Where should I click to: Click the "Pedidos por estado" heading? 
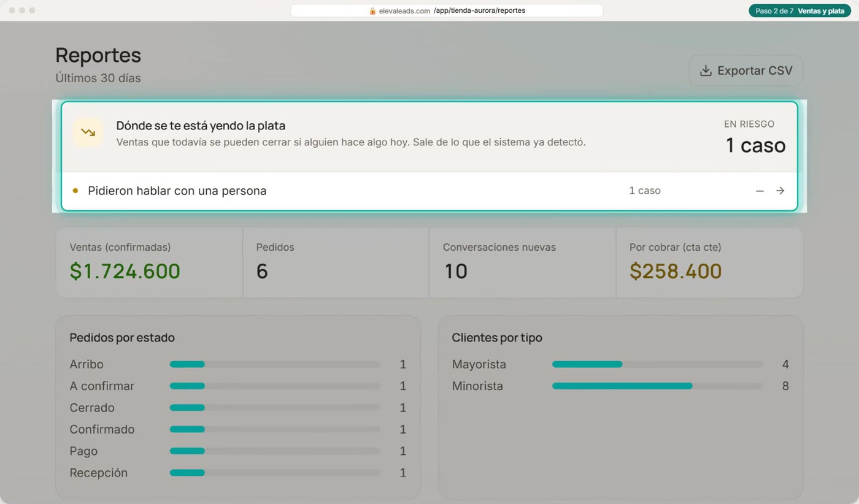pos(122,338)
